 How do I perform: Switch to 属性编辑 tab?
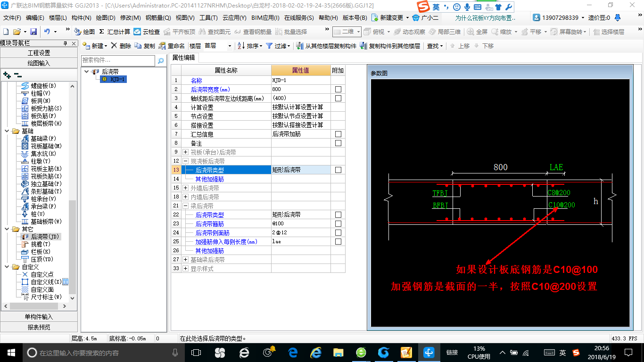point(183,58)
